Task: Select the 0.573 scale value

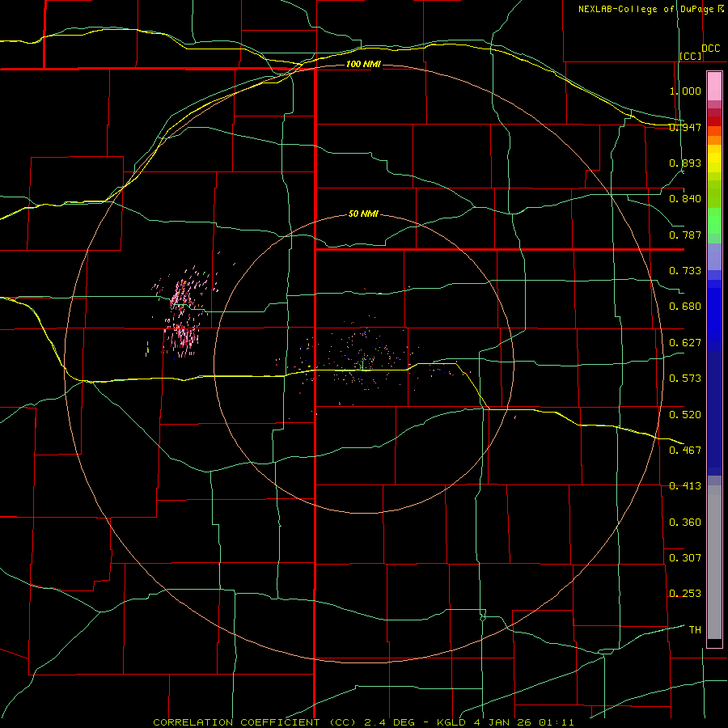Action: click(685, 379)
